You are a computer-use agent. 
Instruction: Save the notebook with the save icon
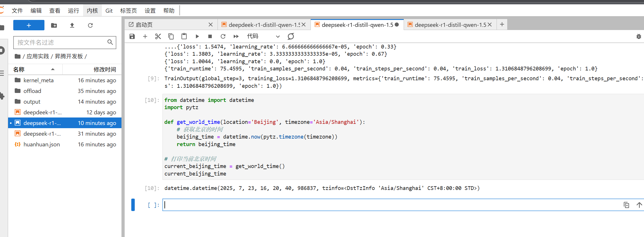[x=132, y=36]
